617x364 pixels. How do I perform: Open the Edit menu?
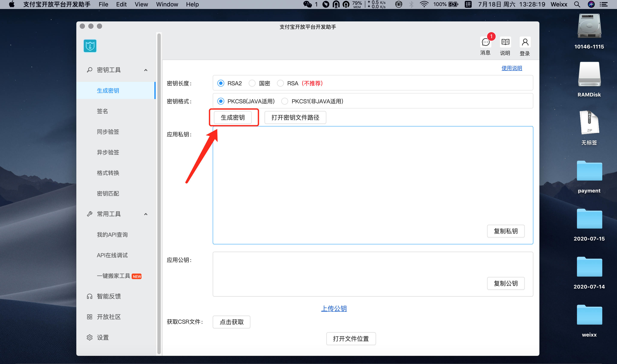[121, 4]
